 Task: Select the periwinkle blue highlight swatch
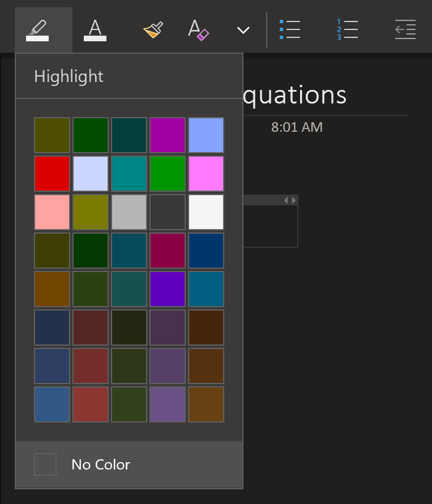pyautogui.click(x=206, y=135)
